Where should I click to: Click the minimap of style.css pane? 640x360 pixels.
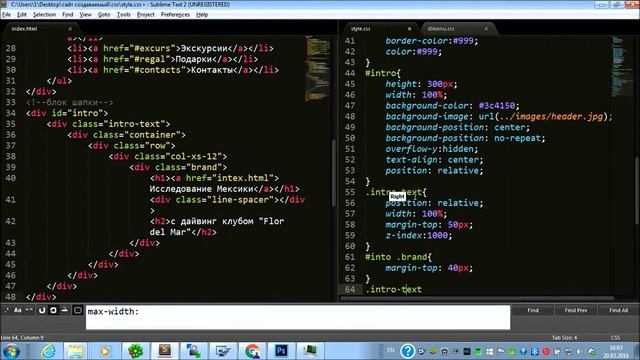pyautogui.click(x=622, y=67)
